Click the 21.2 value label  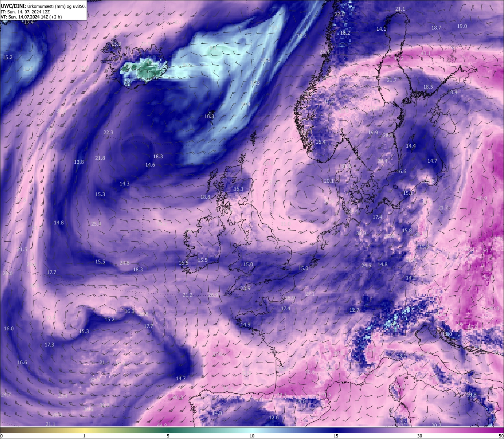point(187,295)
